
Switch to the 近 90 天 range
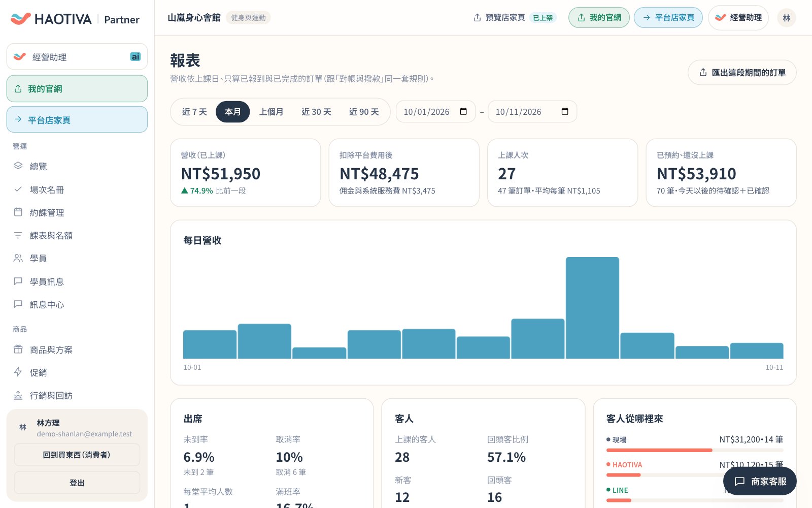[x=364, y=112]
